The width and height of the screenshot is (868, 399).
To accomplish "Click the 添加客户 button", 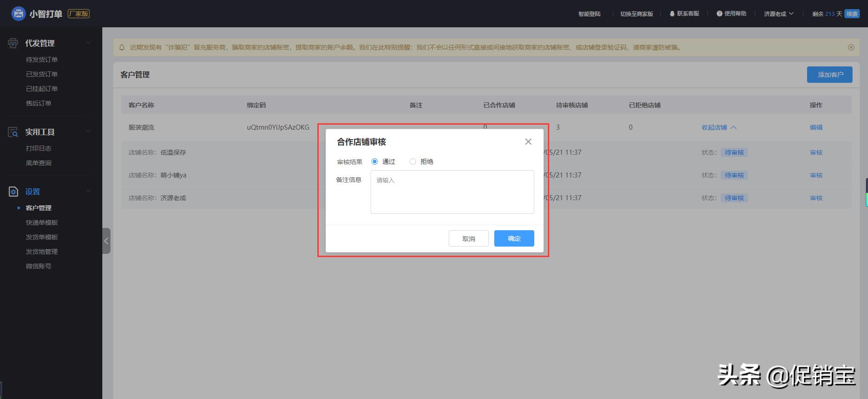I will [830, 75].
